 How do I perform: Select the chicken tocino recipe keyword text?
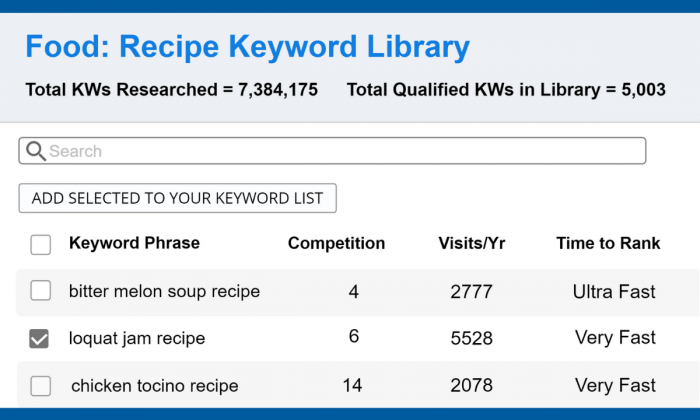coord(154,386)
